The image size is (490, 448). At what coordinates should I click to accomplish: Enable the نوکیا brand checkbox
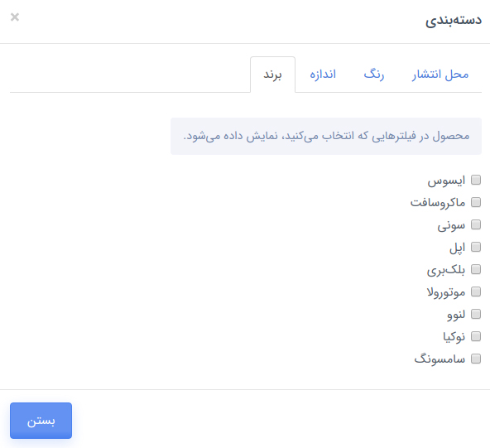476,336
